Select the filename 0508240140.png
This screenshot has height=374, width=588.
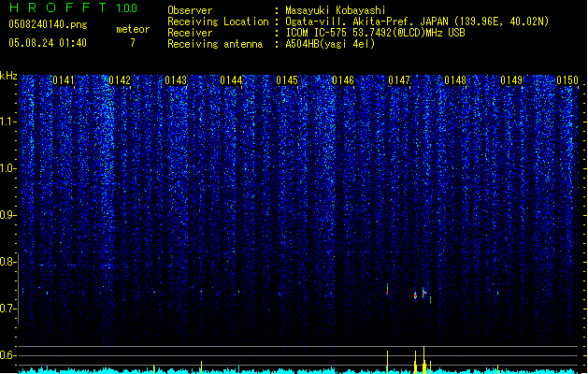coord(48,24)
